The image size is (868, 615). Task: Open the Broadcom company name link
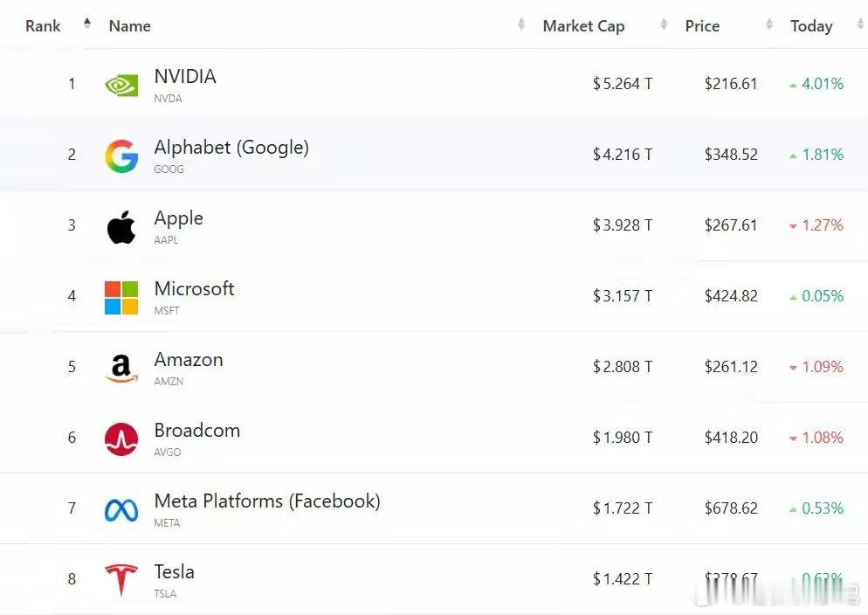click(196, 431)
